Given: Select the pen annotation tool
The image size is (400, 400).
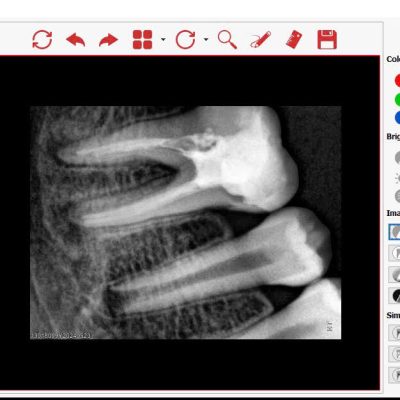Looking at the screenshot, I should click(260, 40).
